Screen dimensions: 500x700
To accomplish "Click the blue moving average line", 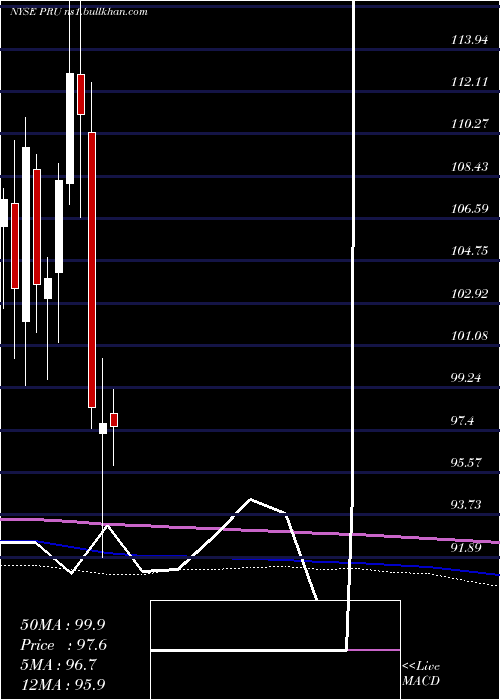I will coord(250,558).
